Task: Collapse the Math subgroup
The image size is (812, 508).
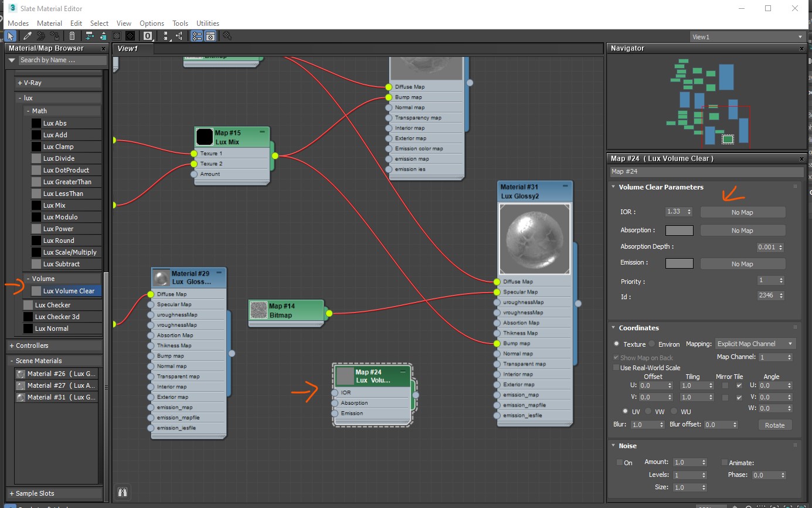Action: [x=28, y=111]
